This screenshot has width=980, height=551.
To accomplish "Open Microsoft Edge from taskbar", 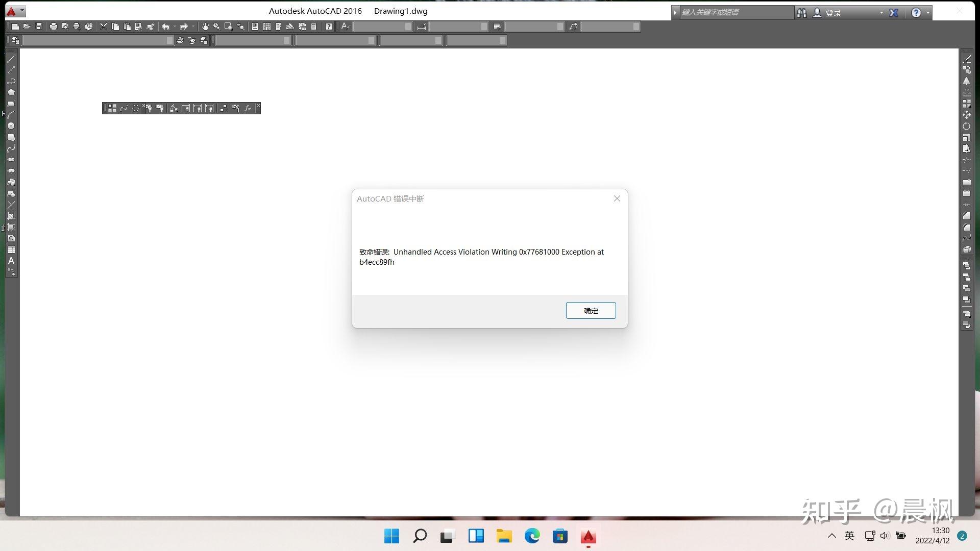I will tap(532, 536).
